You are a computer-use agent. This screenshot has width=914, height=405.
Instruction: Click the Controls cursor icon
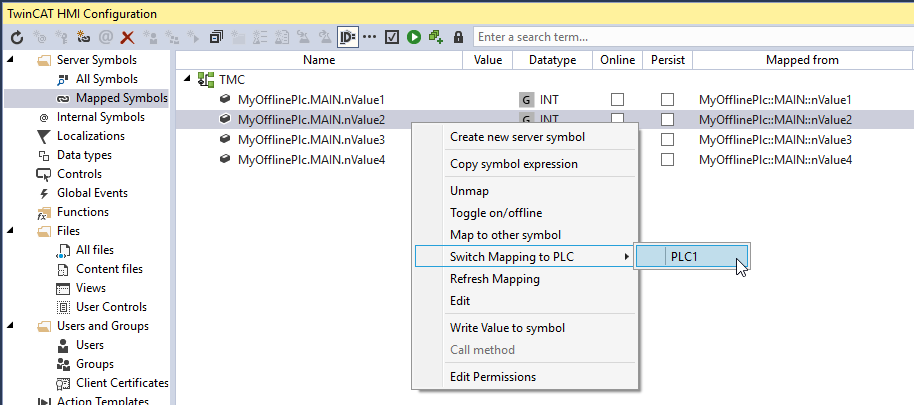44,174
